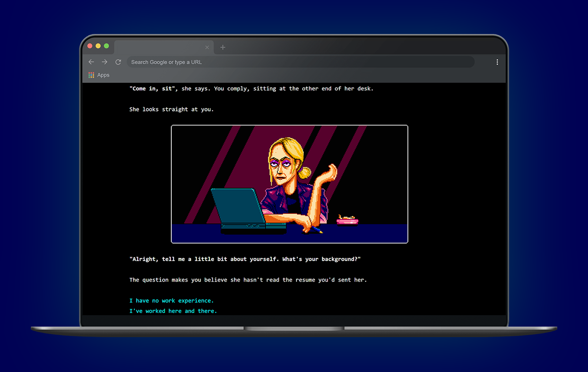Click the red window close button

(x=90, y=46)
